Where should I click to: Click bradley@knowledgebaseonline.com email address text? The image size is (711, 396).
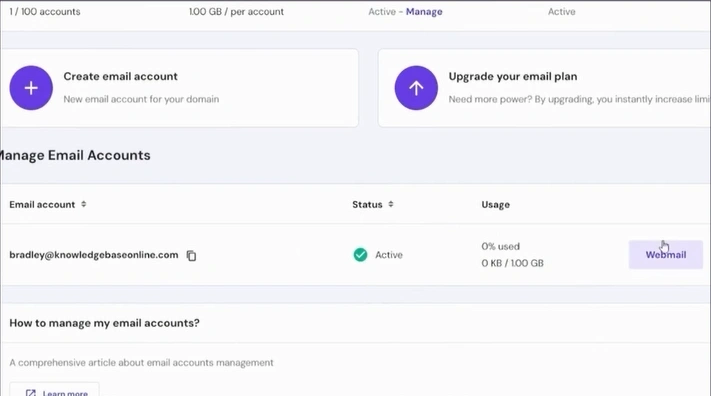coord(94,255)
